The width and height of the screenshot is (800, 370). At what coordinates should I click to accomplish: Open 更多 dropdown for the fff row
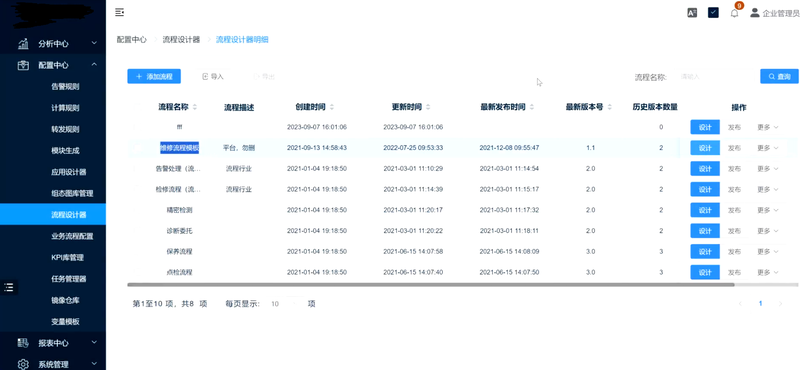click(768, 127)
